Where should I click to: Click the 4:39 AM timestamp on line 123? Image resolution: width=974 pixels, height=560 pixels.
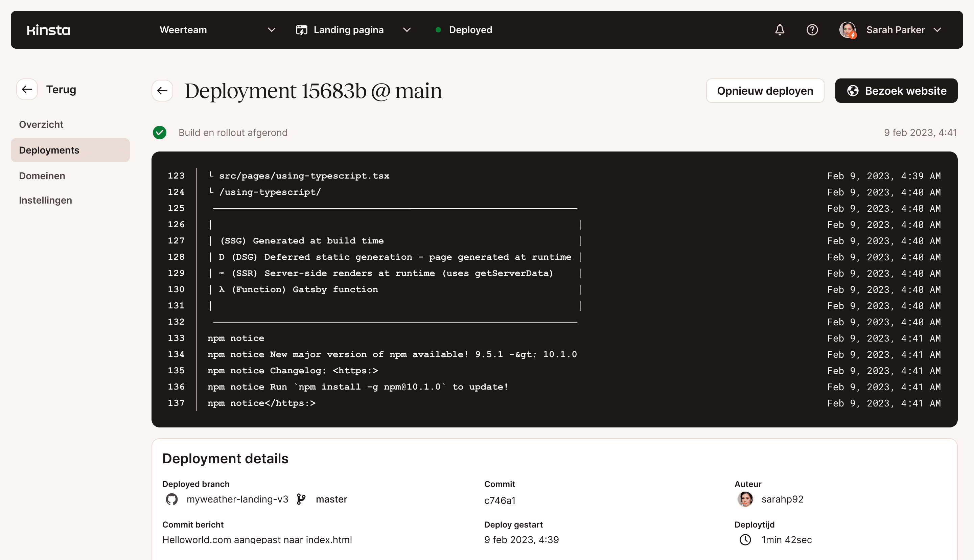[884, 176]
